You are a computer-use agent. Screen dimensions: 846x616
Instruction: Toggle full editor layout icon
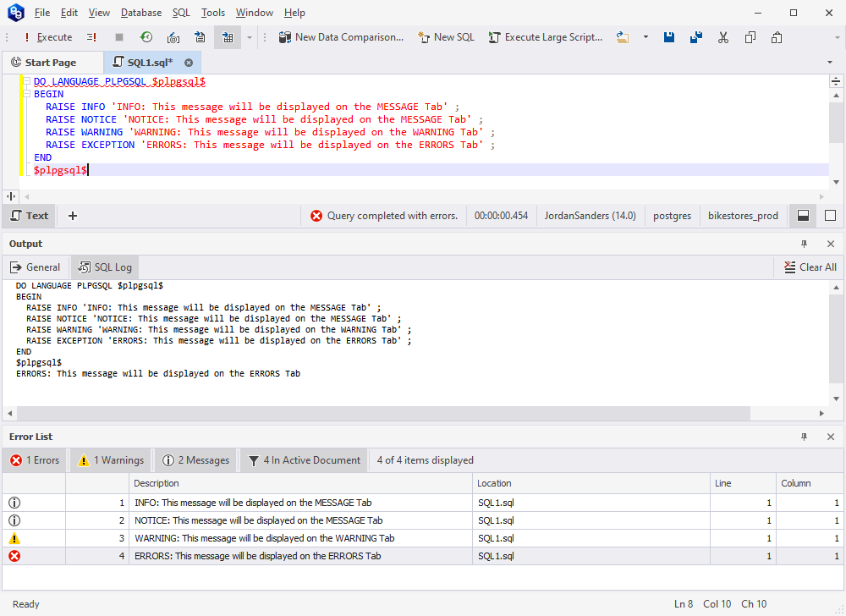point(831,216)
